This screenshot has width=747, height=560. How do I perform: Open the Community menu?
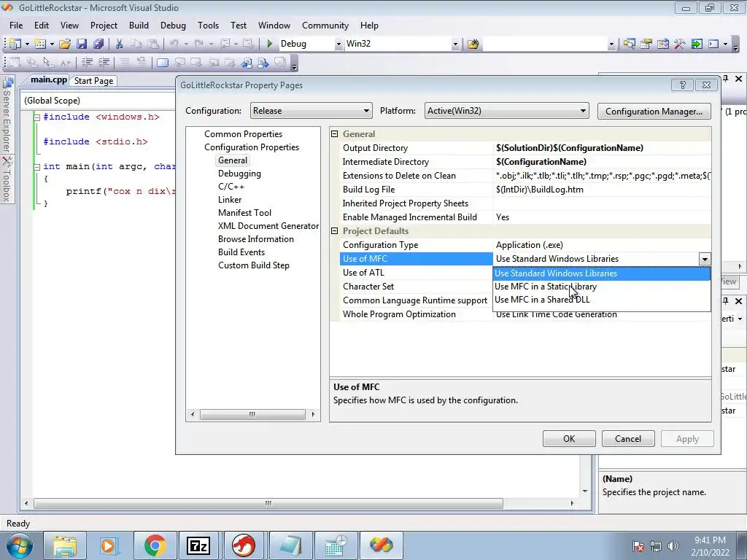(x=325, y=26)
